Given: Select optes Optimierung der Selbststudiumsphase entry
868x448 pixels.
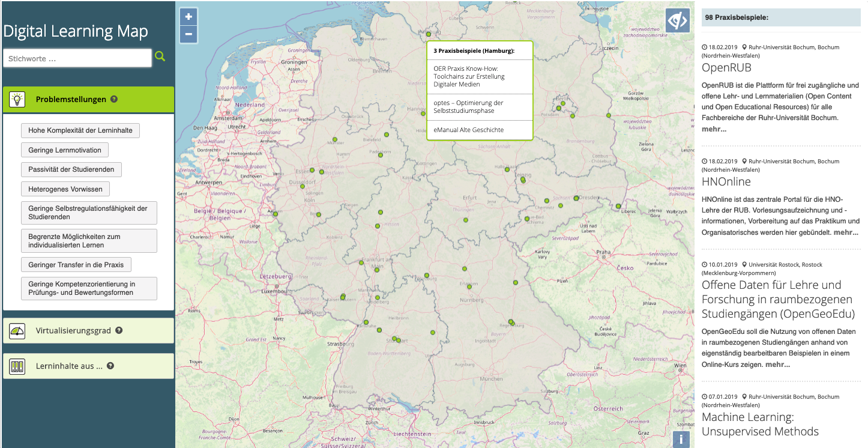Looking at the screenshot, I should [x=468, y=107].
